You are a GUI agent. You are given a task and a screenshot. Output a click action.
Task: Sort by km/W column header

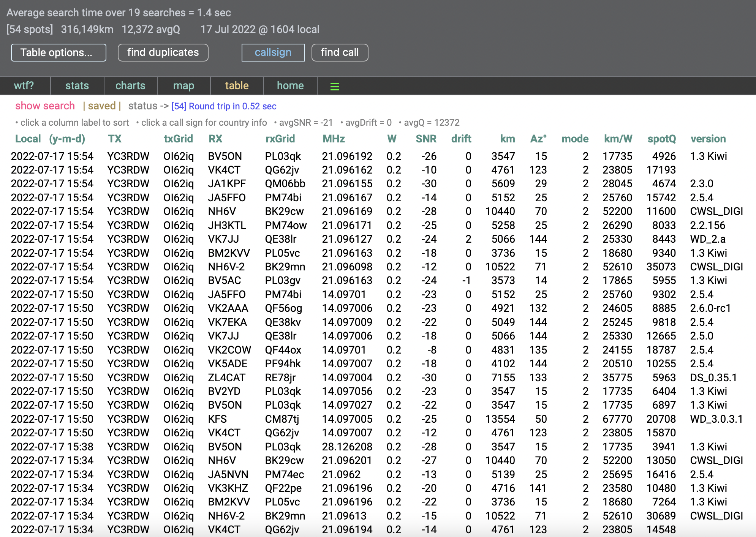pyautogui.click(x=618, y=139)
